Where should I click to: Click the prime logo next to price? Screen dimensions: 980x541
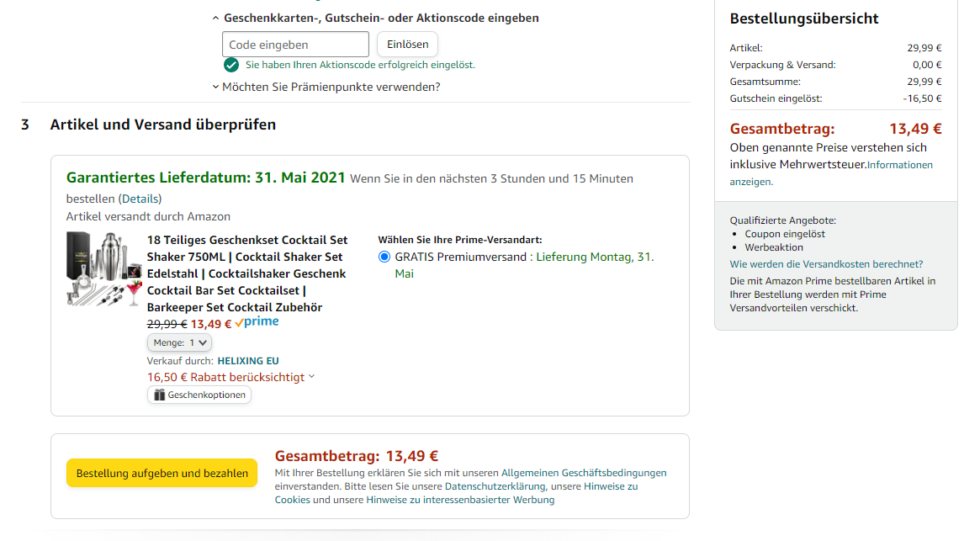[257, 322]
